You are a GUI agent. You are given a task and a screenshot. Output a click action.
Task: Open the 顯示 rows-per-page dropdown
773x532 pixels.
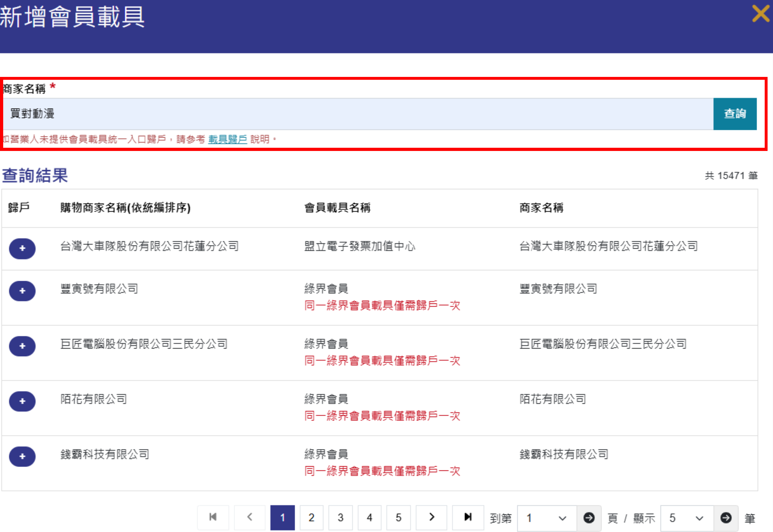pos(687,518)
